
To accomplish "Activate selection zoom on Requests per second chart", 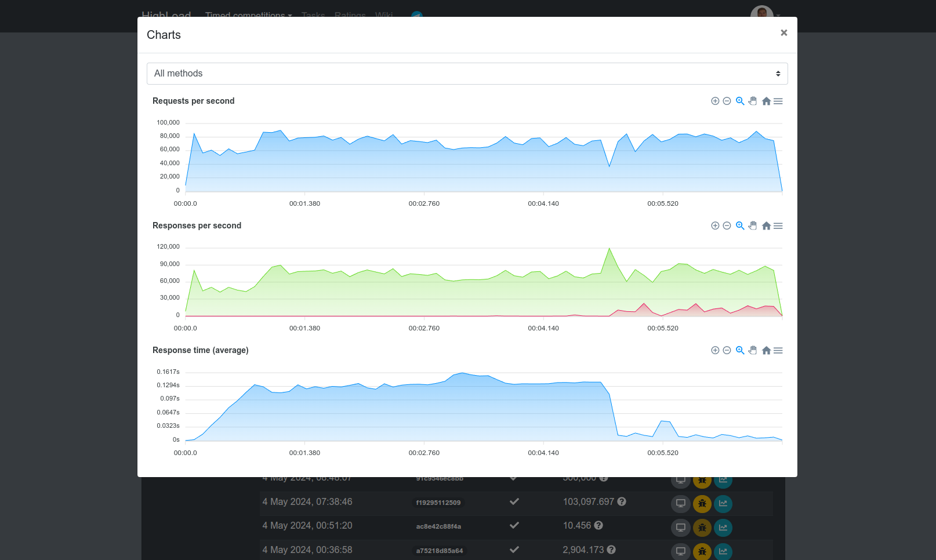I will 740,101.
